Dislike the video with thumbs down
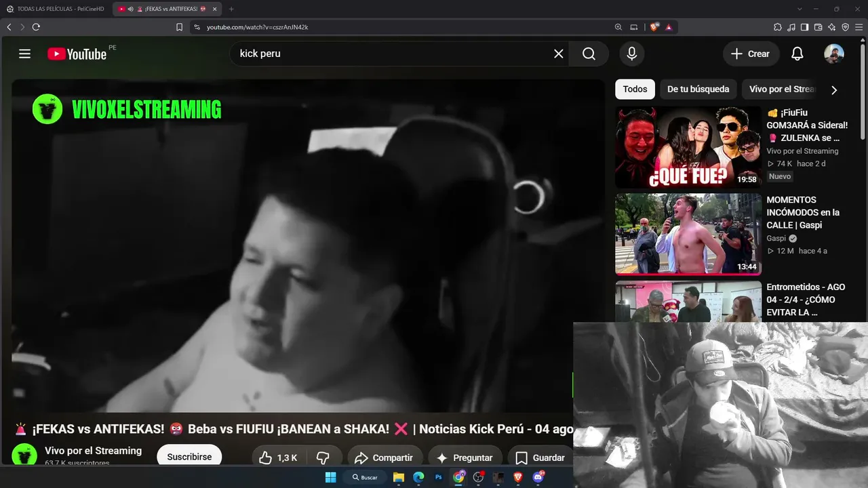This screenshot has width=868, height=488. 323,457
